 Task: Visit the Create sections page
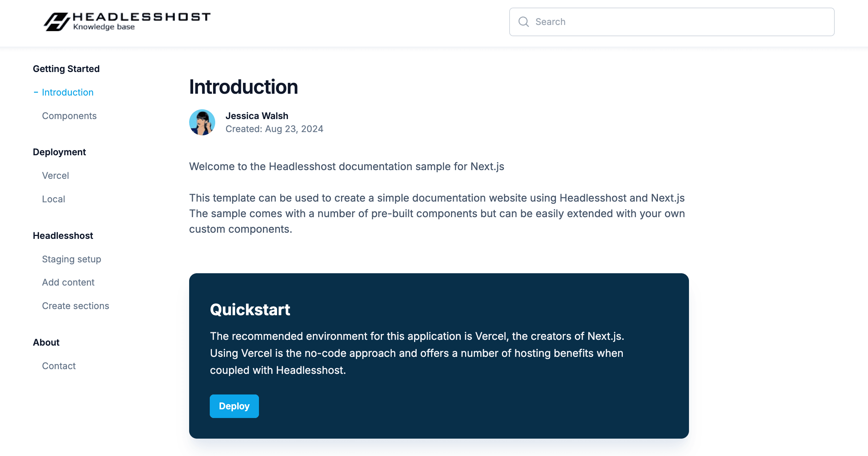(75, 306)
